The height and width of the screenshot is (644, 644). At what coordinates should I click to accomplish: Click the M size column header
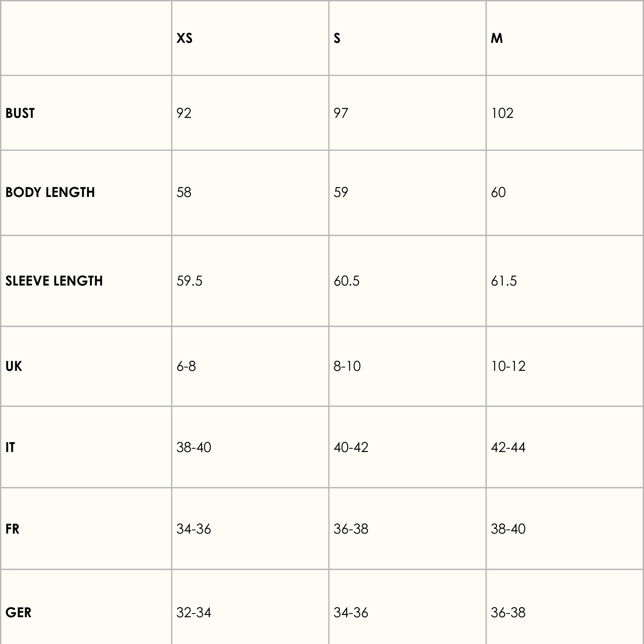pyautogui.click(x=496, y=38)
